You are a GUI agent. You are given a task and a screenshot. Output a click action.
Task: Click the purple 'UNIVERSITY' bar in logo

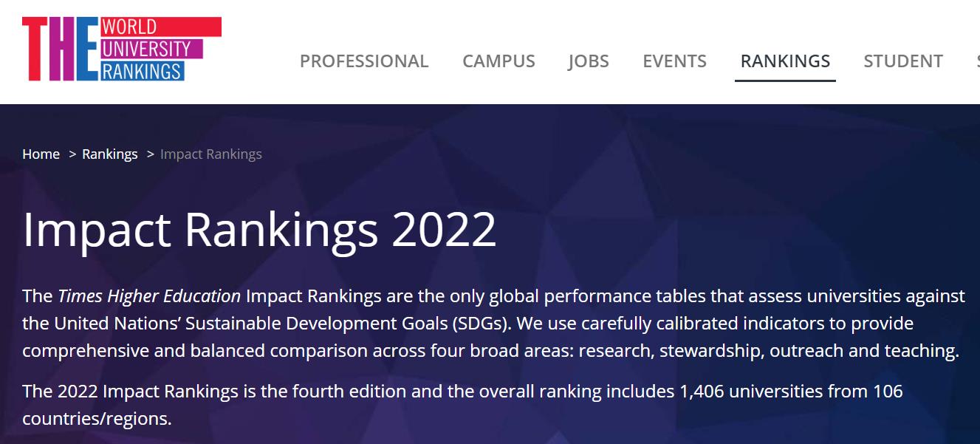tap(150, 49)
